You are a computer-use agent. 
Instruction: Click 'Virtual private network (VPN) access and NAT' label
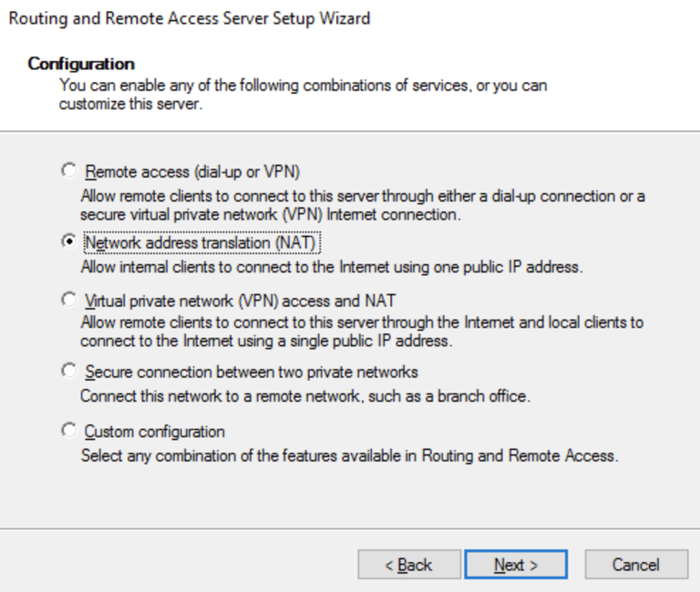coord(239,300)
